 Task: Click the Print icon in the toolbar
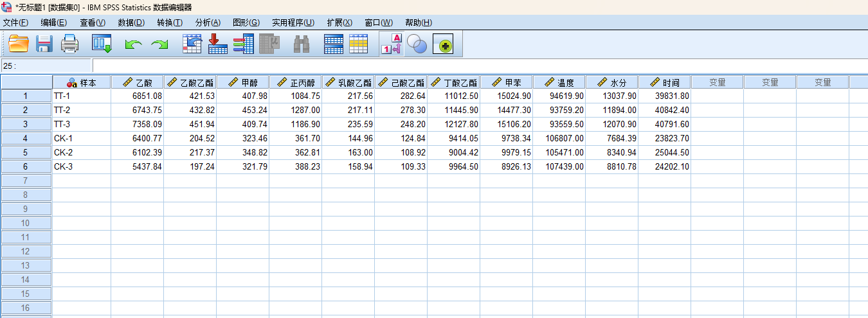coord(69,44)
